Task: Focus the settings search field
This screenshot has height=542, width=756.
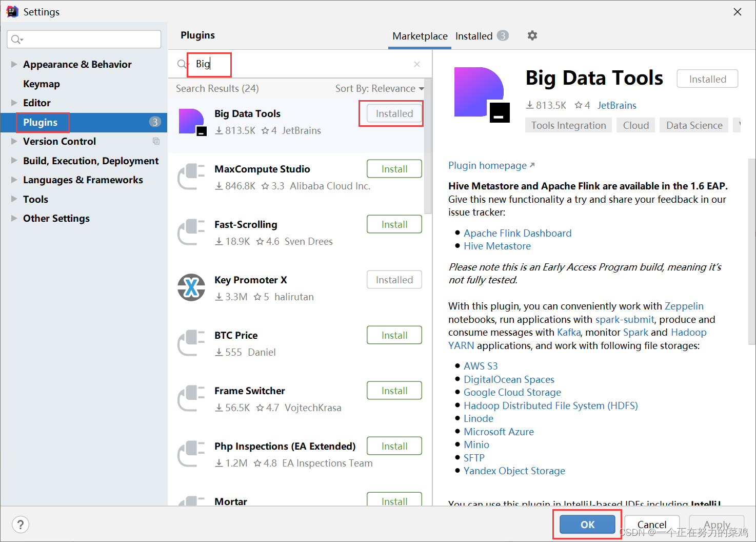Action: [x=84, y=40]
